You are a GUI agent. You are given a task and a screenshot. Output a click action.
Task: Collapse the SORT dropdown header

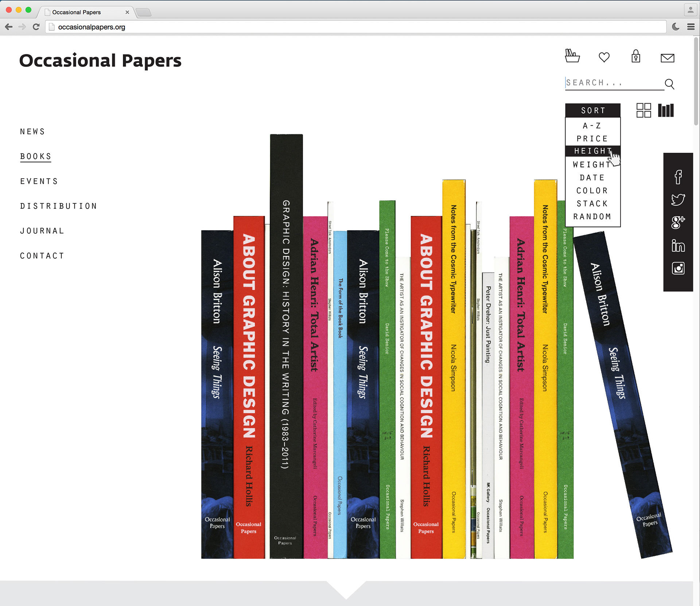[592, 110]
